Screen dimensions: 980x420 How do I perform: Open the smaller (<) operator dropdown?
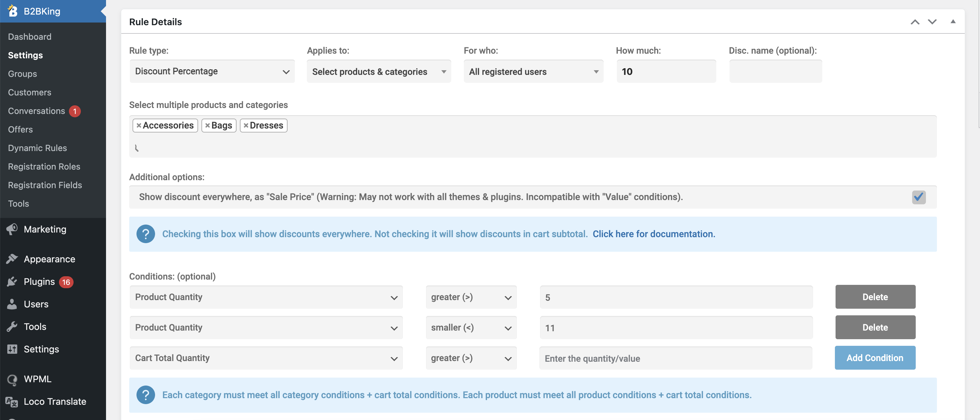click(471, 328)
